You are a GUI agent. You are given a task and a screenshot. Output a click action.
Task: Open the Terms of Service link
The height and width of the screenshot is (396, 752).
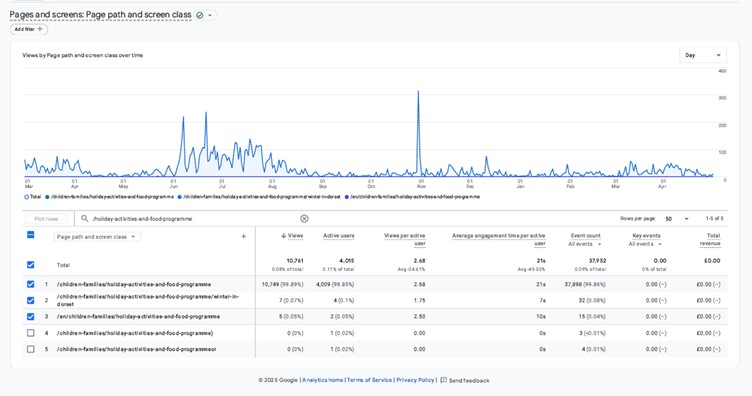tap(369, 380)
